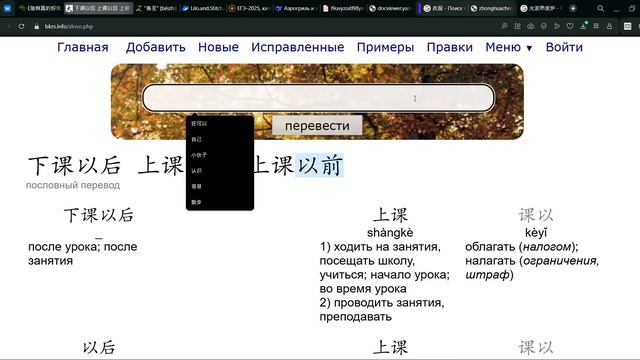Expand the Меню dropdown
This screenshot has width=640, height=360.
(509, 47)
